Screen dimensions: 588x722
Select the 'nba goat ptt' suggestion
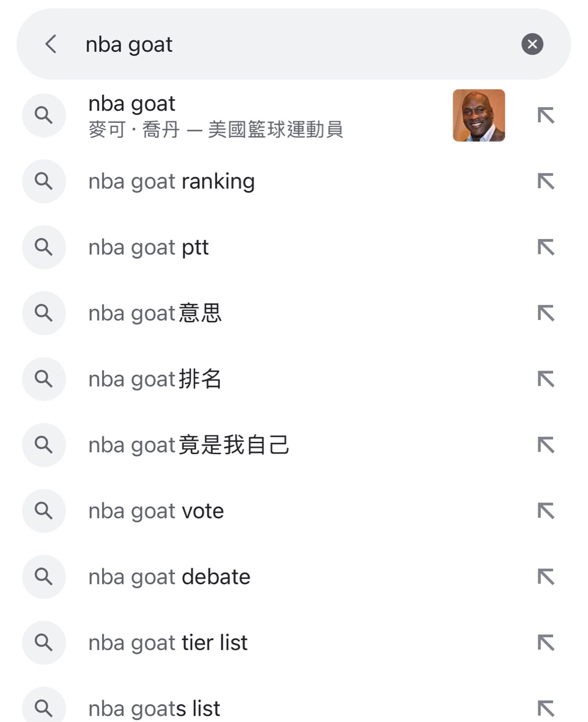point(148,248)
